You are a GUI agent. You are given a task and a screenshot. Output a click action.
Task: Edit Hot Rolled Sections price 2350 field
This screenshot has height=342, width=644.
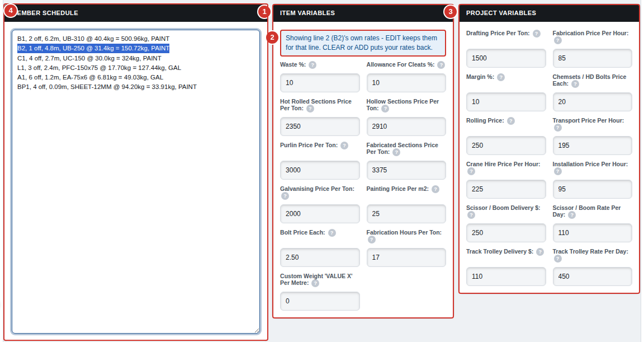click(x=320, y=127)
